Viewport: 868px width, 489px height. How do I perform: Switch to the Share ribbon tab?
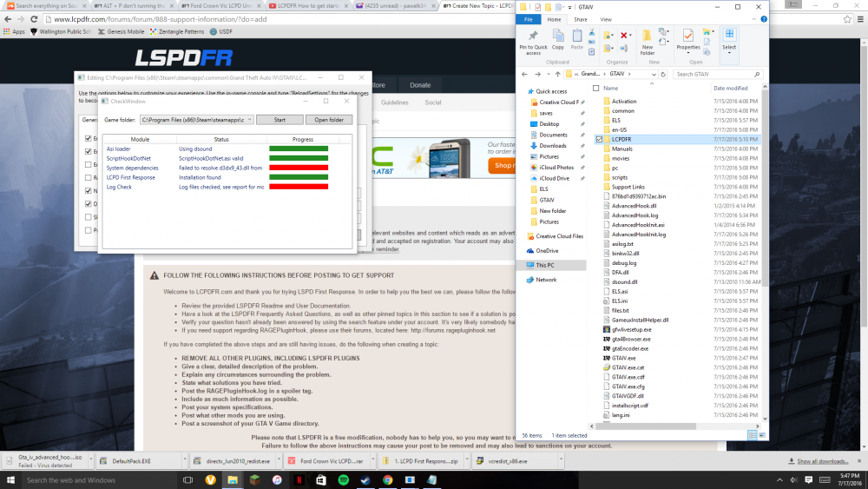point(580,19)
